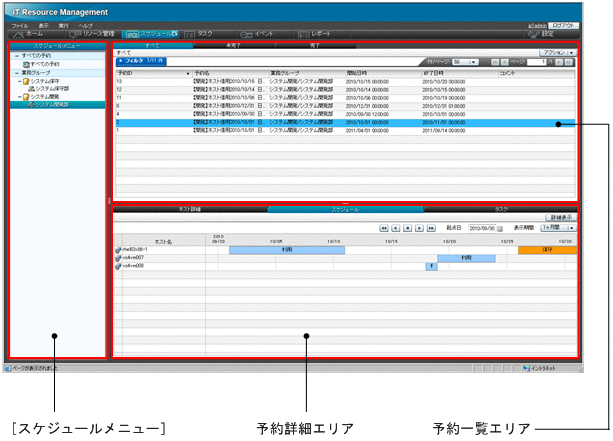Open the ホーム navigation item
Image resolution: width=613 pixels, height=441 pixels.
(28, 34)
